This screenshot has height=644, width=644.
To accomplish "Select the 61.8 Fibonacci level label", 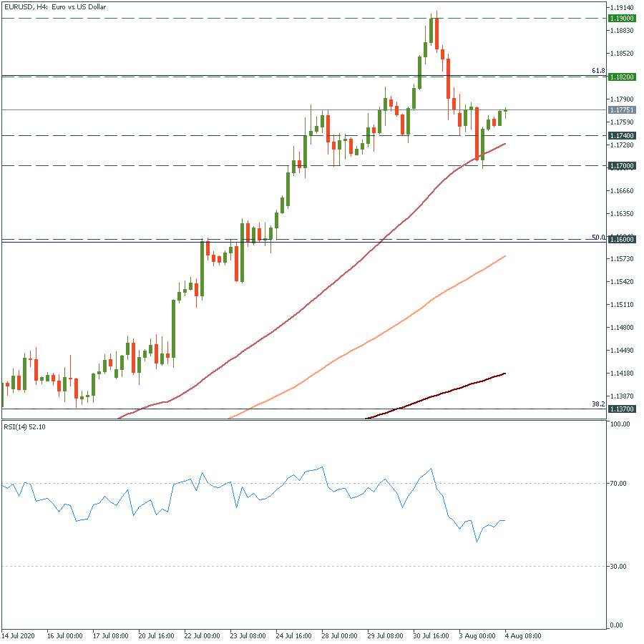I will [x=598, y=71].
